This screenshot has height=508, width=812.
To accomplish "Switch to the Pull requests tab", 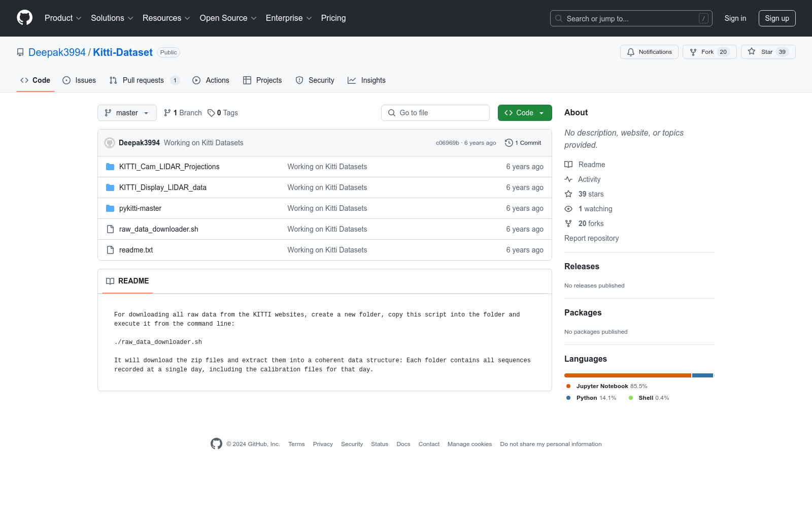I will (143, 80).
